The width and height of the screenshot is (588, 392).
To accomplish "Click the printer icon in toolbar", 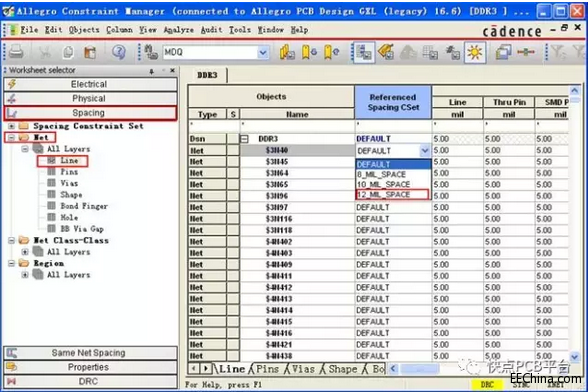I will click(16, 52).
